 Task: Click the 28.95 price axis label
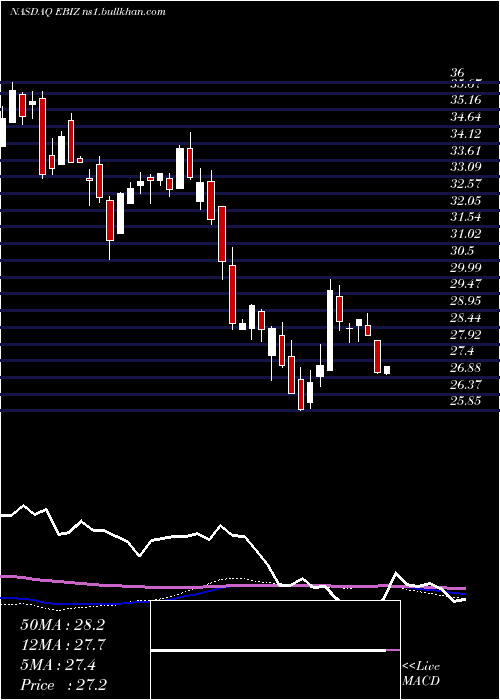pyautogui.click(x=466, y=300)
